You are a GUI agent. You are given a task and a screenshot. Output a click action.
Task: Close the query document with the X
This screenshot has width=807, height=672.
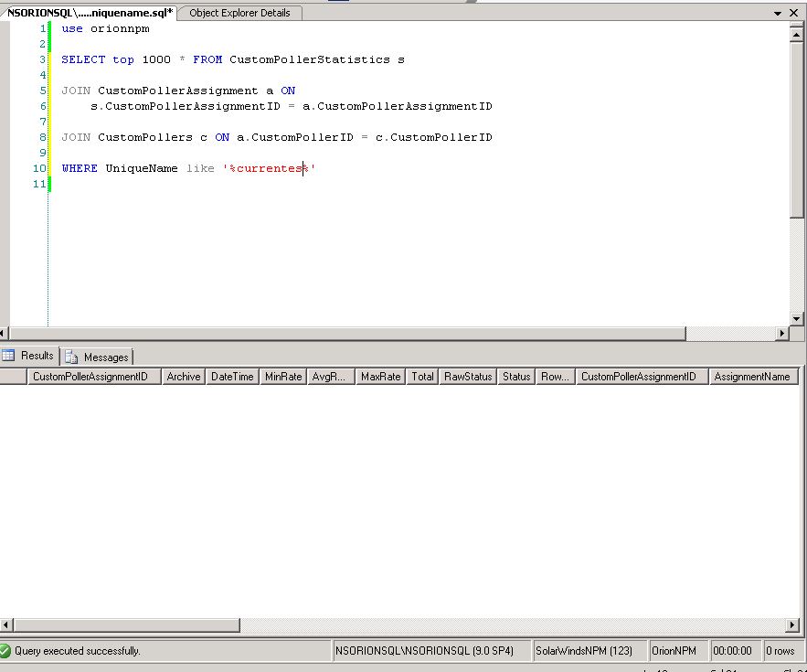click(x=793, y=13)
